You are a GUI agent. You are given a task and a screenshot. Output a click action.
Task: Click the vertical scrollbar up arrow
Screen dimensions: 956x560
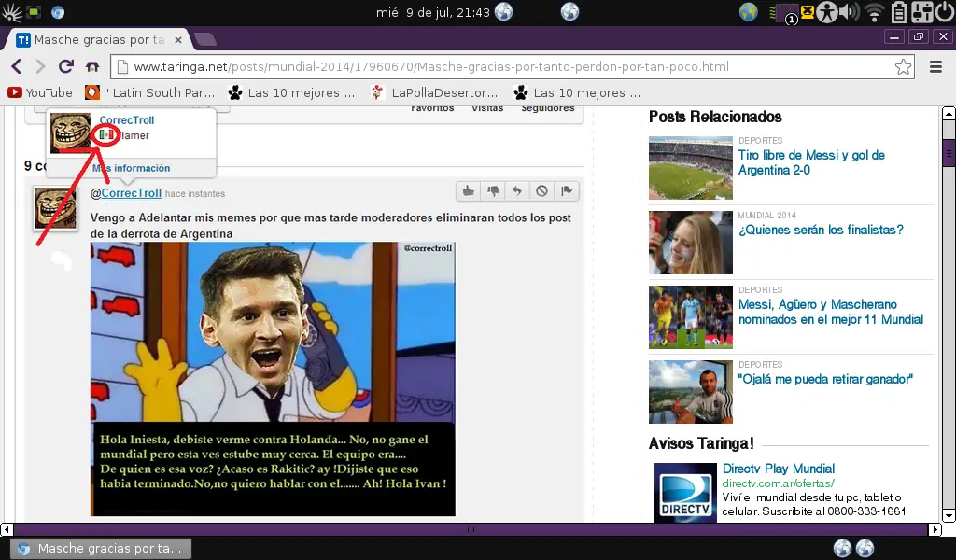(949, 113)
